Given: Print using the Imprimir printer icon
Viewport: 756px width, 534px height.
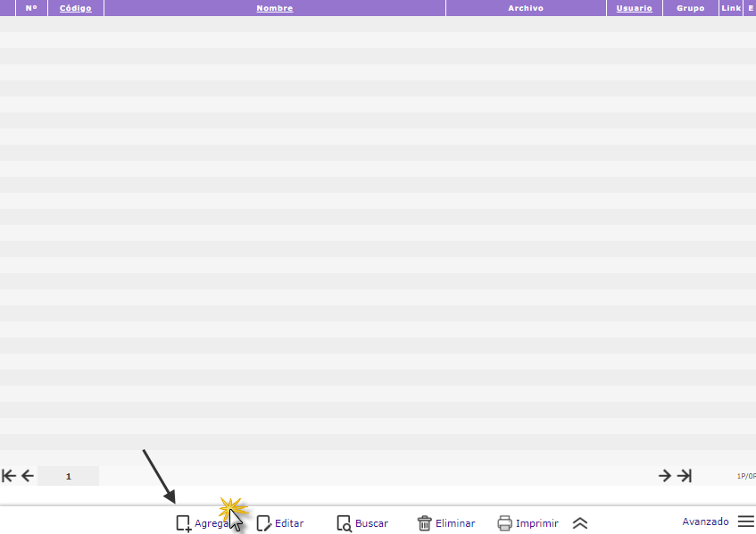Looking at the screenshot, I should pyautogui.click(x=504, y=523).
